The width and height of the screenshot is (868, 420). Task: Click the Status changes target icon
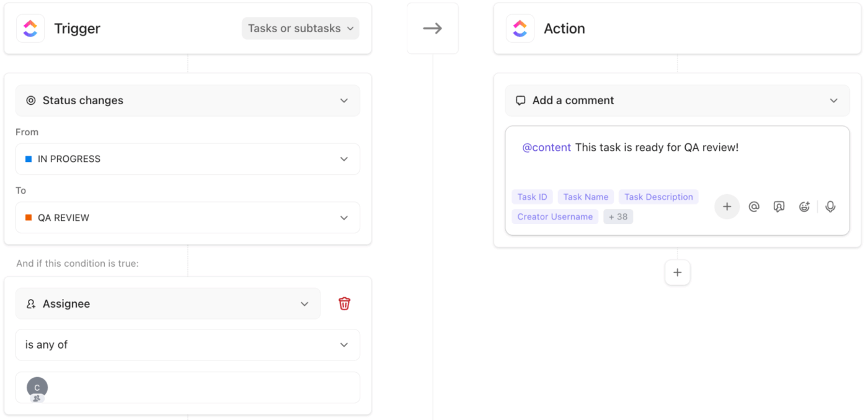click(x=30, y=100)
